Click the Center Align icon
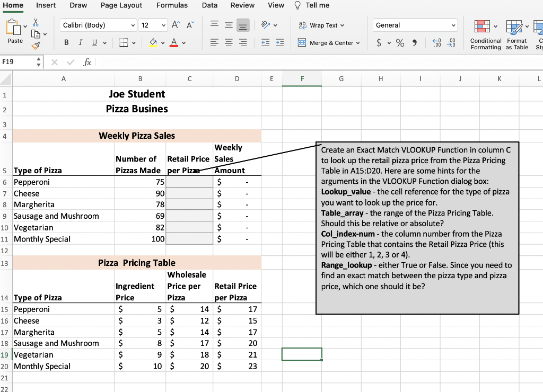The width and height of the screenshot is (543, 392). 227,42
